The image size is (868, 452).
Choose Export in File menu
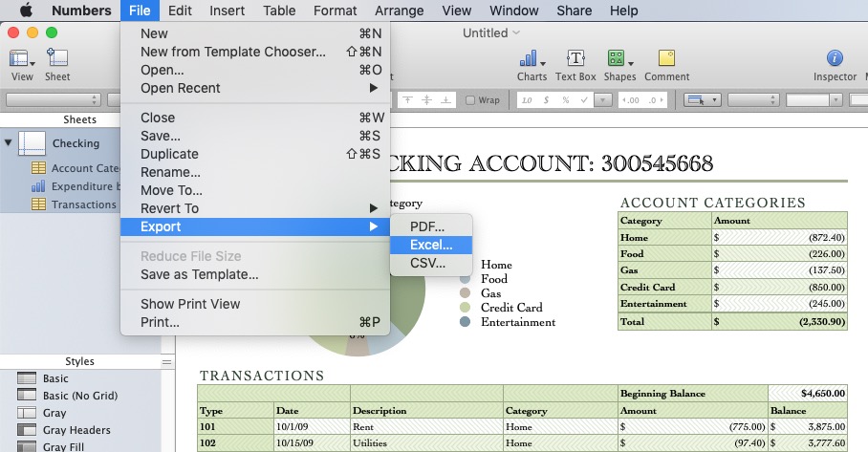click(x=255, y=226)
